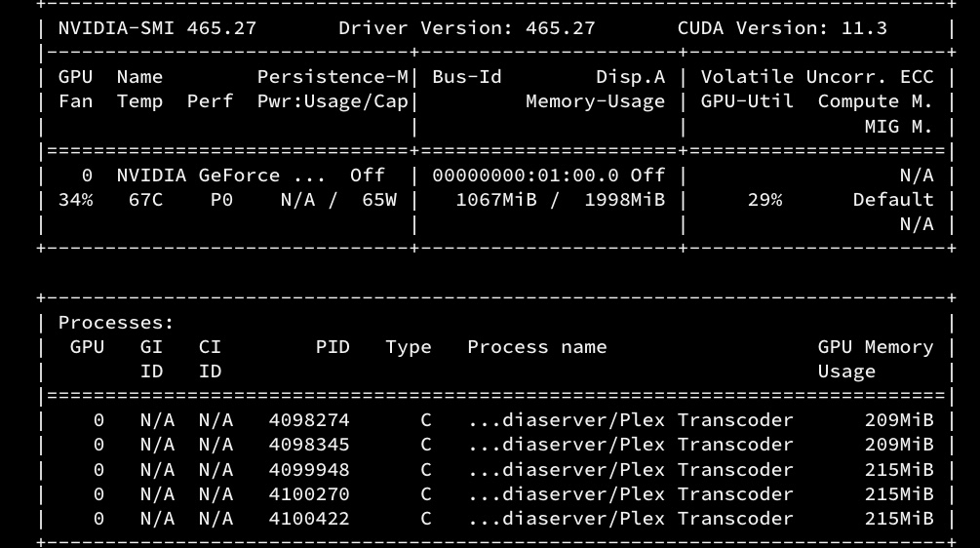The height and width of the screenshot is (548, 980).
Task: Click the Default compute mode value
Action: click(893, 200)
